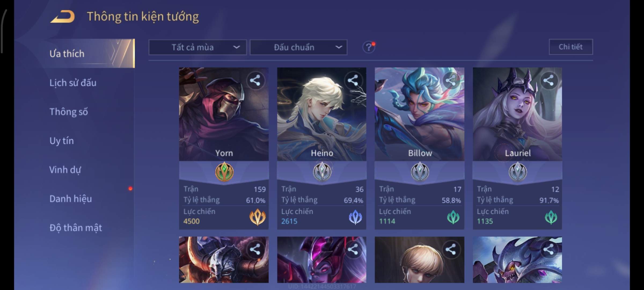Share the Yorn hero card
Viewport: 644px width, 290px height.
point(255,80)
